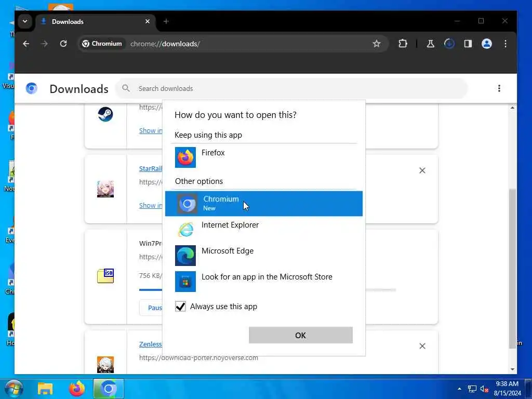Click the Search downloads field
Screen dimensions: 532x399
[292, 88]
